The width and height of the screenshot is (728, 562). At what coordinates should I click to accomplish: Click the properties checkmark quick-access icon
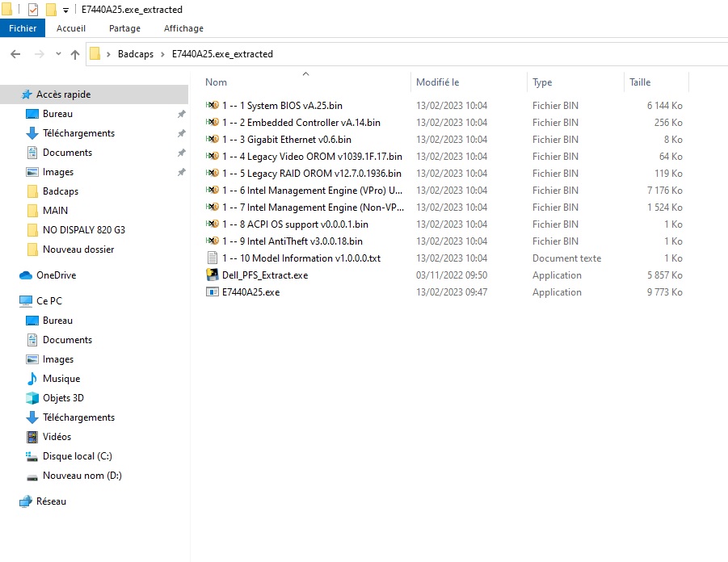pyautogui.click(x=33, y=9)
